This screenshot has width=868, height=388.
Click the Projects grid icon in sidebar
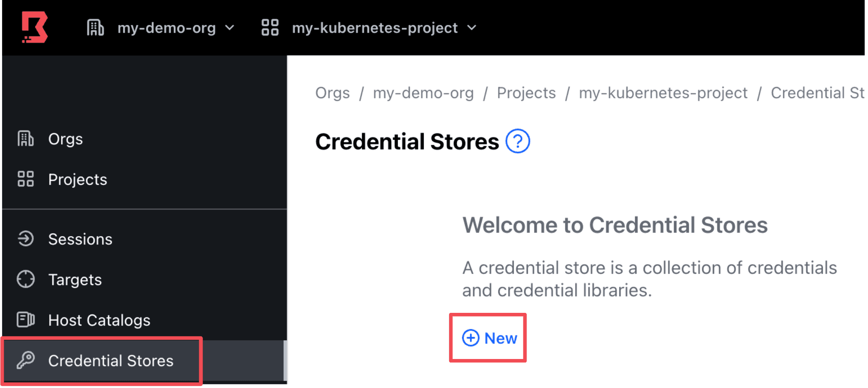pos(25,179)
